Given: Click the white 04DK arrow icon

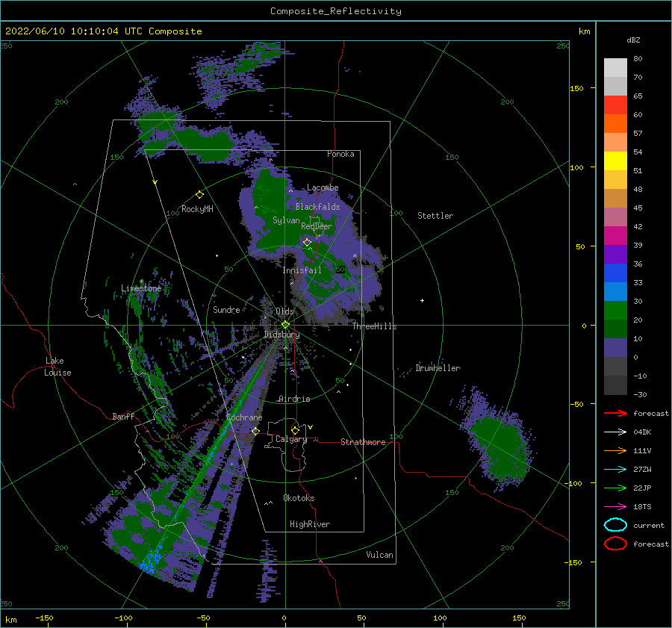Looking at the screenshot, I should pyautogui.click(x=615, y=432).
